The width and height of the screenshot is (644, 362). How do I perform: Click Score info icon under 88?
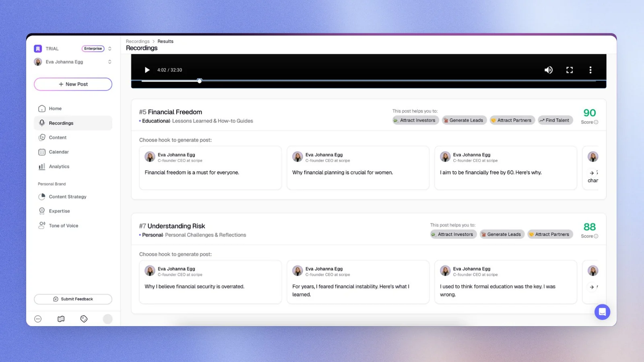(x=596, y=237)
